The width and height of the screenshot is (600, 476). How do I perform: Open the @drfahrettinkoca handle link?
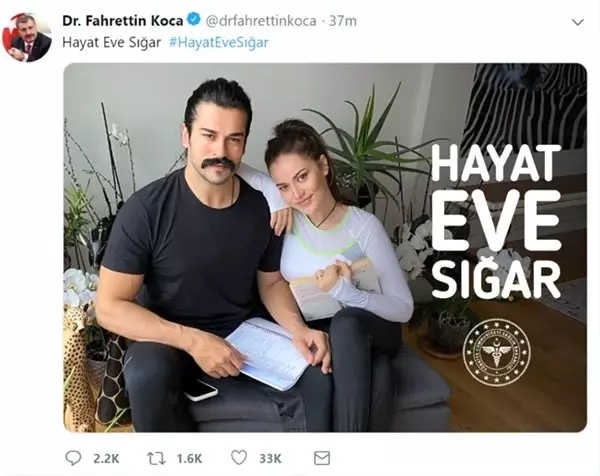pyautogui.click(x=261, y=21)
